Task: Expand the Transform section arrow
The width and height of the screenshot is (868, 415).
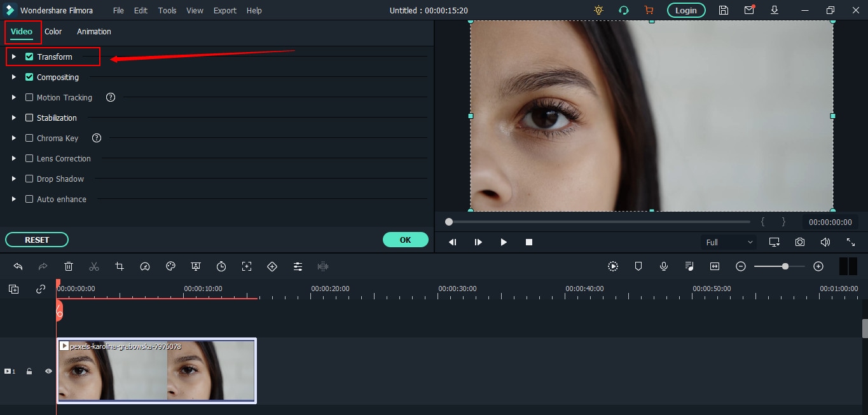Action: coord(14,57)
